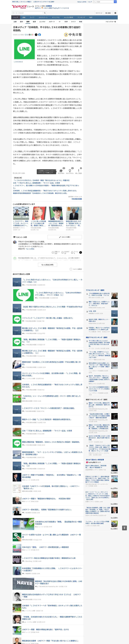The width and height of the screenshot is (129, 644).
Task: Focus the ウェブ検索 input field
Action: coord(103,2)
